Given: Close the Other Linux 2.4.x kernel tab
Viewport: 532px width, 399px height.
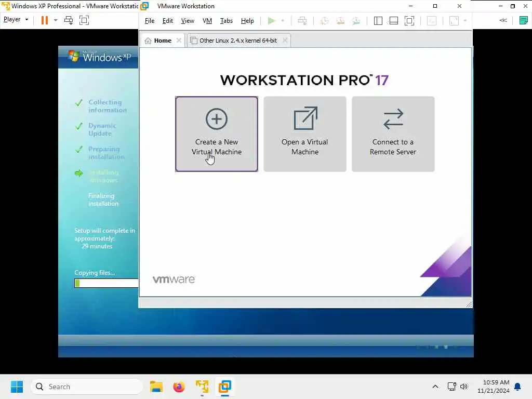Looking at the screenshot, I should (x=285, y=41).
